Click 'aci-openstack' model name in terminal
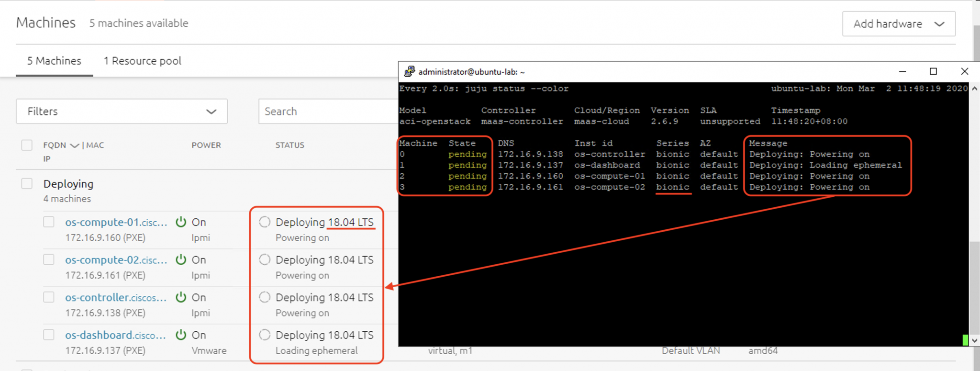Screen dimensions: 980x371 [435, 122]
